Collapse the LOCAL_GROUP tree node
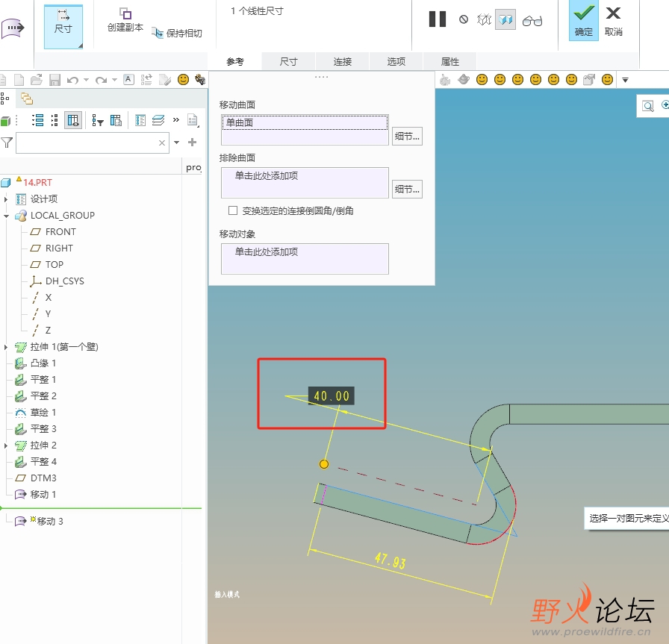 click(x=6, y=216)
